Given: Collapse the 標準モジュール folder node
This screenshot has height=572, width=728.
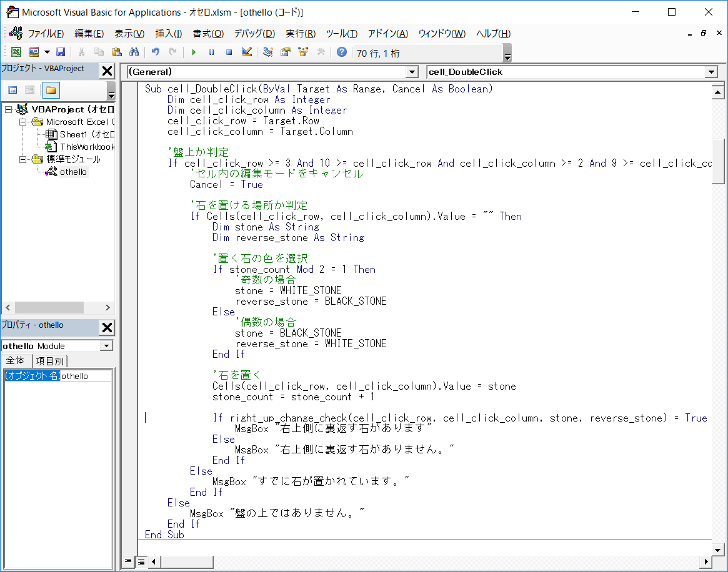Looking at the screenshot, I should [x=22, y=159].
